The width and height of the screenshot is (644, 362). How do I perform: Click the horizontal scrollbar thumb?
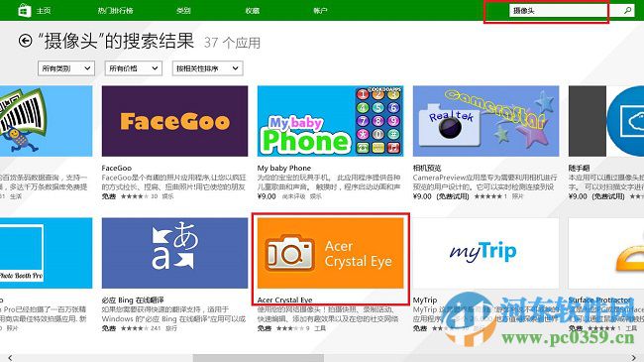pos(259,358)
